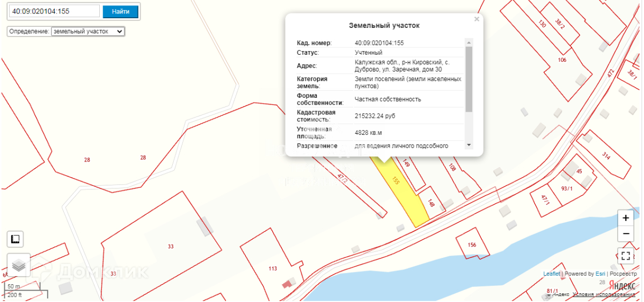
Task: Toggle fullscreen map view
Action: click(626, 256)
